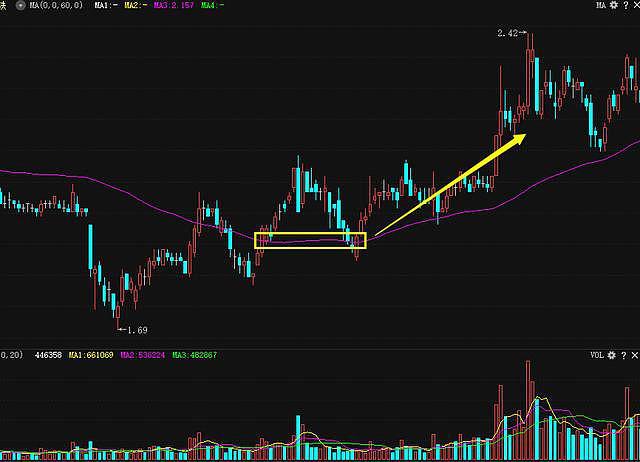640x462 pixels.
Task: Click the 2.42 high price marker
Action: click(x=507, y=33)
